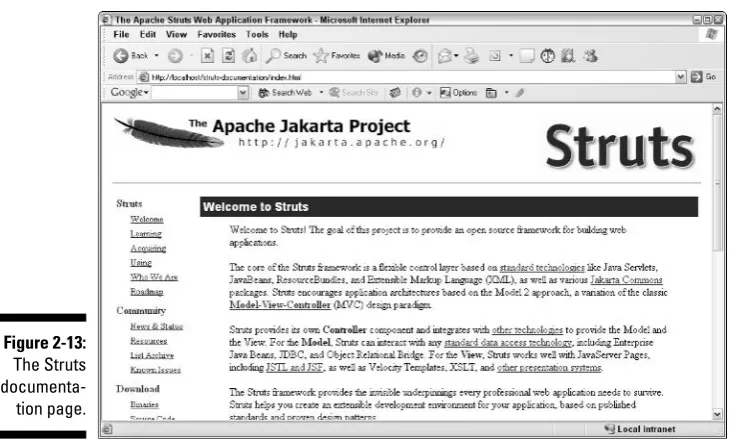This screenshot has height=446, width=733.
Task: Click the page scrollbar down arrow
Action: click(718, 414)
